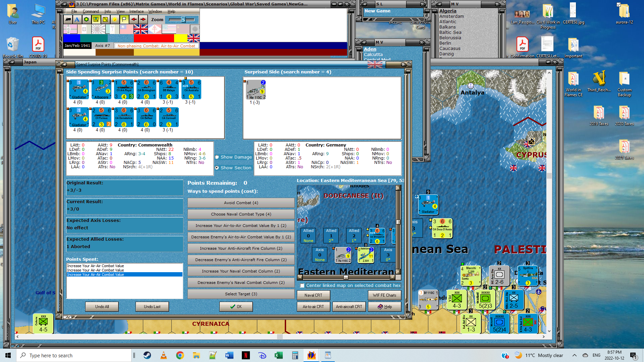This screenshot has width=644, height=362.
Task: Click the Undo Last button
Action: tap(152, 307)
